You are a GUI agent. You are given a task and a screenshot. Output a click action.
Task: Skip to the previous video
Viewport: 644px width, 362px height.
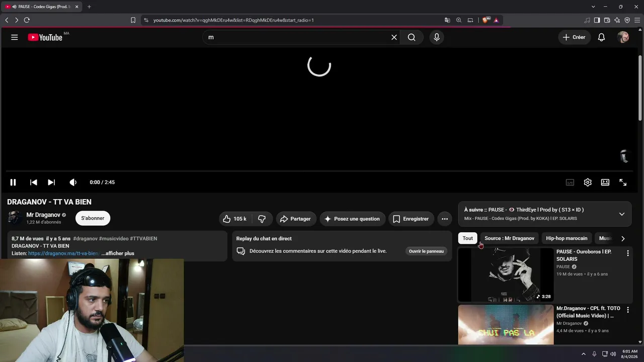coord(34,182)
